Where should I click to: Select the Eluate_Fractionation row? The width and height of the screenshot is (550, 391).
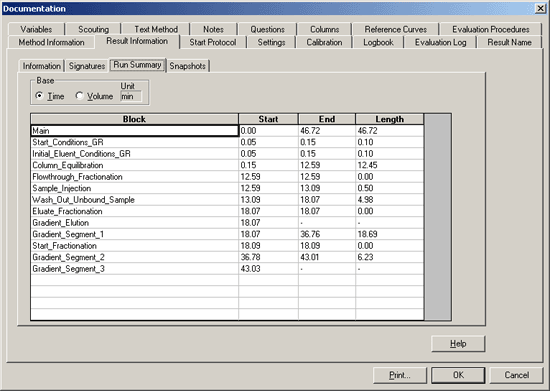pyautogui.click(x=227, y=211)
